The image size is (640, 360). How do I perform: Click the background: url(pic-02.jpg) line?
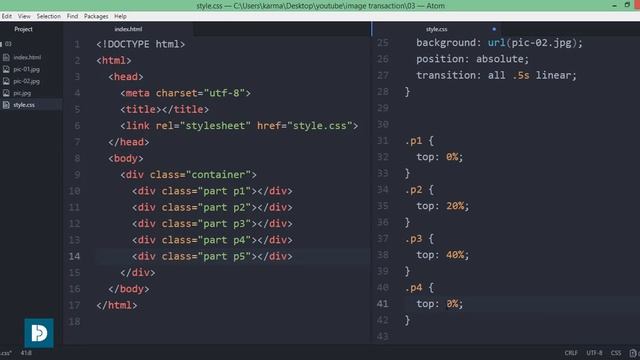click(500, 42)
